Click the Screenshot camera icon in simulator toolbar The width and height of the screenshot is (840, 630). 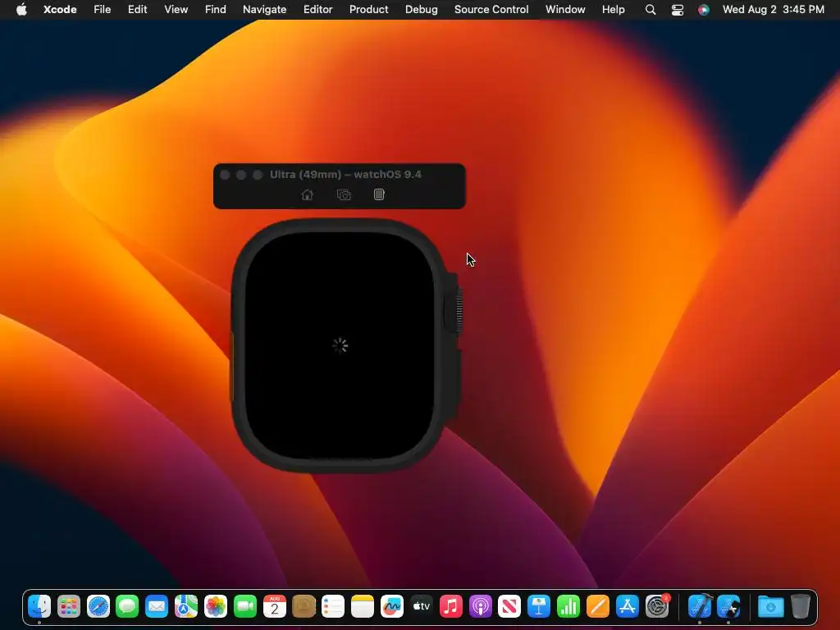tap(344, 195)
